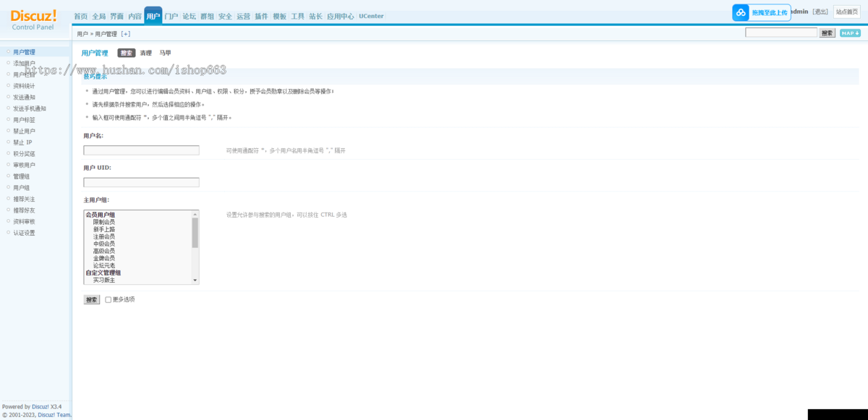Open the 门户 top menu

pyautogui.click(x=171, y=16)
